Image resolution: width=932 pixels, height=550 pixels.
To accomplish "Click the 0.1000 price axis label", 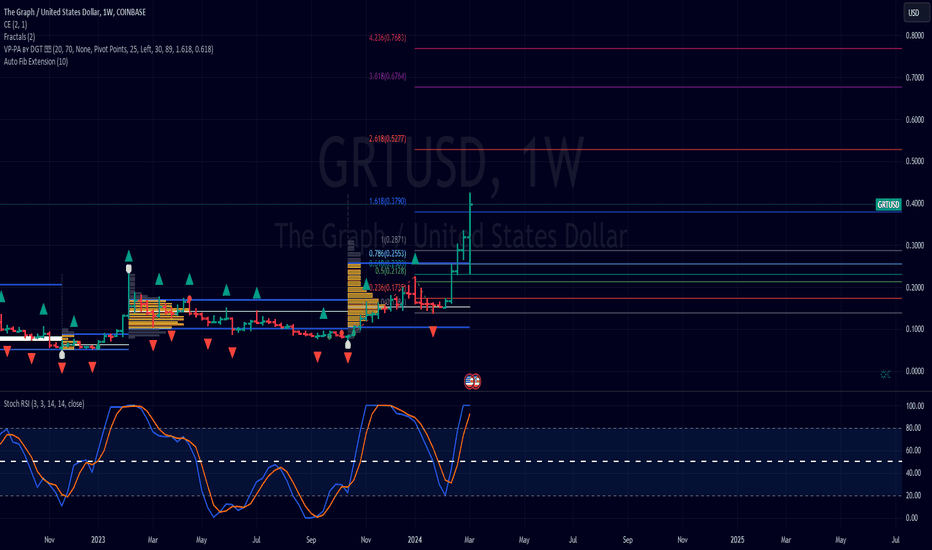I will pos(915,329).
